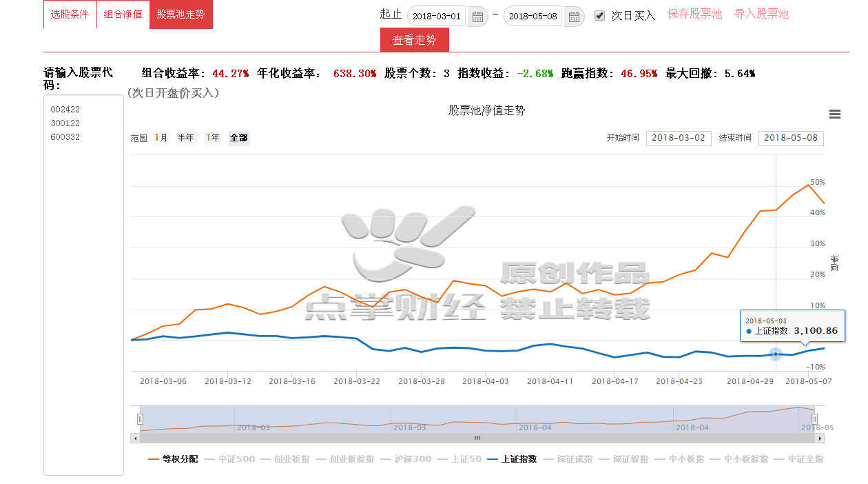Set chart range to 全部
868x484 pixels.
tap(238, 138)
